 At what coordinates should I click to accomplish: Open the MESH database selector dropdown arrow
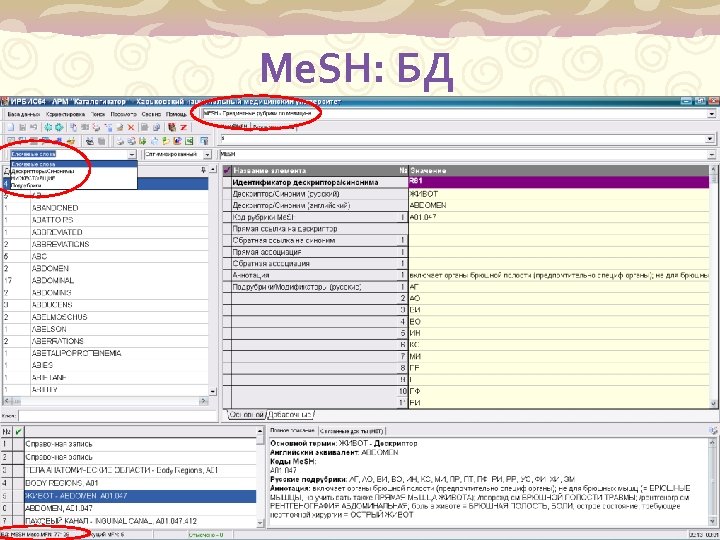coord(712,113)
